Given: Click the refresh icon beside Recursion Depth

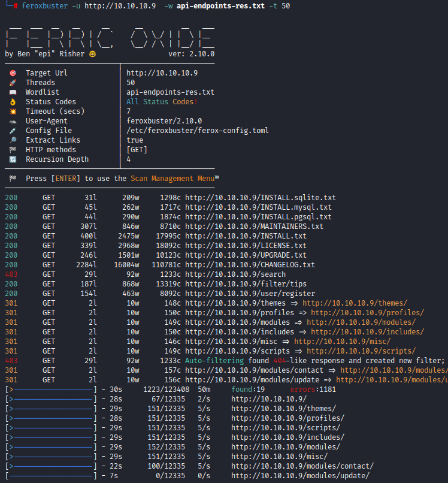Looking at the screenshot, I should click(13, 159).
